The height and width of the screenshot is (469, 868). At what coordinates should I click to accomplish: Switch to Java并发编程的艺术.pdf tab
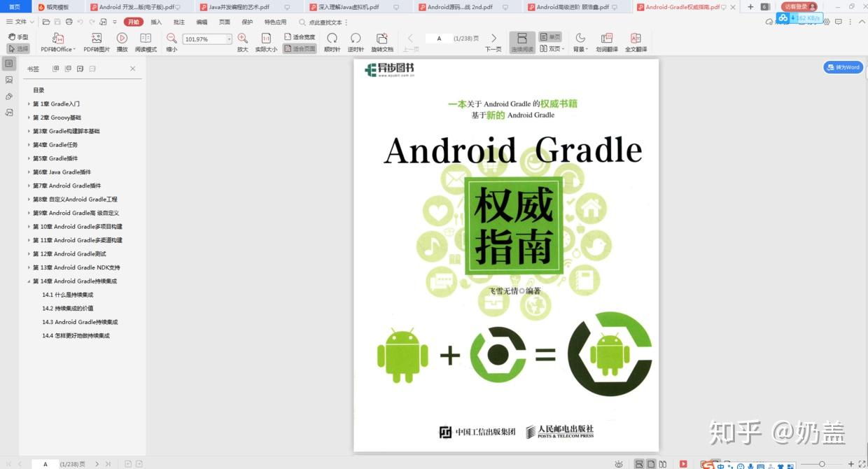click(x=239, y=7)
